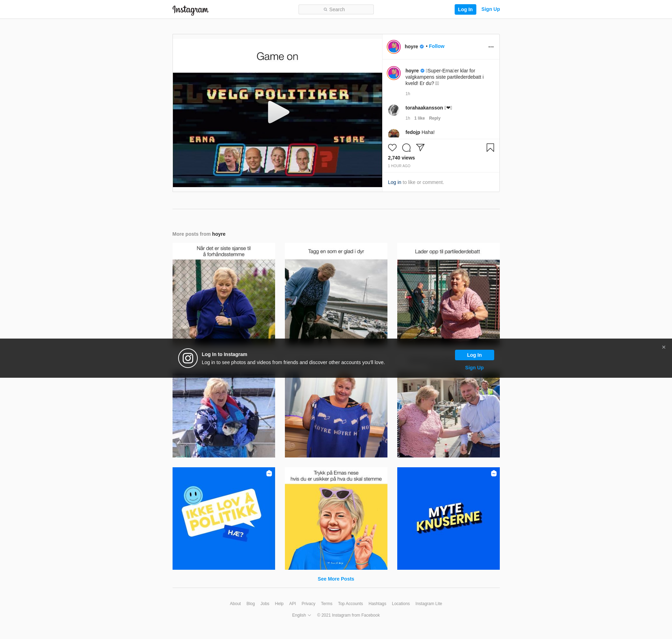Open torahaakansson commenter profile
Image resolution: width=672 pixels, height=639 pixels.
click(x=424, y=108)
